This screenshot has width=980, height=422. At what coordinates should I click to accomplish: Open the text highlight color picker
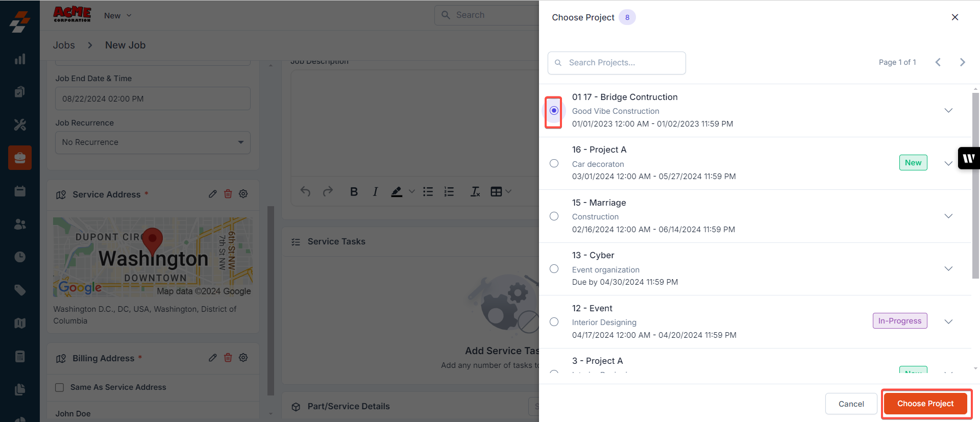411,192
